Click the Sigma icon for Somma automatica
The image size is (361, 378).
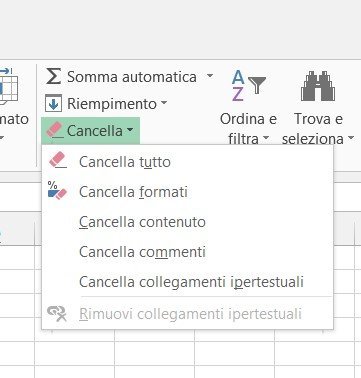(x=53, y=76)
